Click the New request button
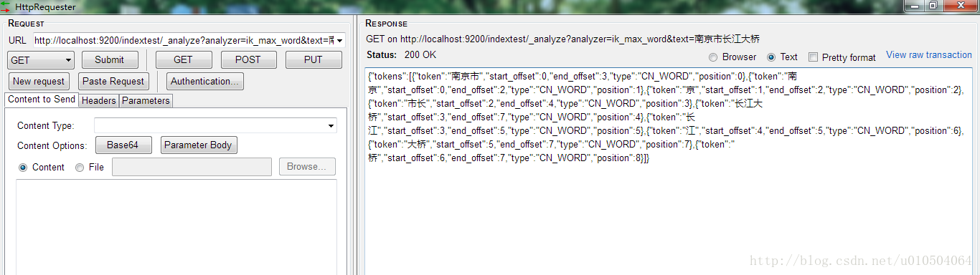Image resolution: width=980 pixels, height=275 pixels. pyautogui.click(x=39, y=82)
